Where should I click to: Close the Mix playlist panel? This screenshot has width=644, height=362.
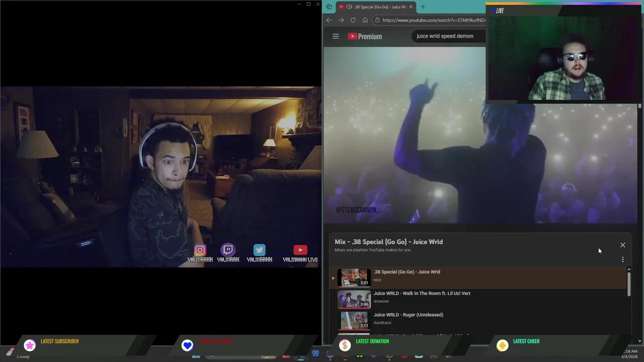coord(623,245)
